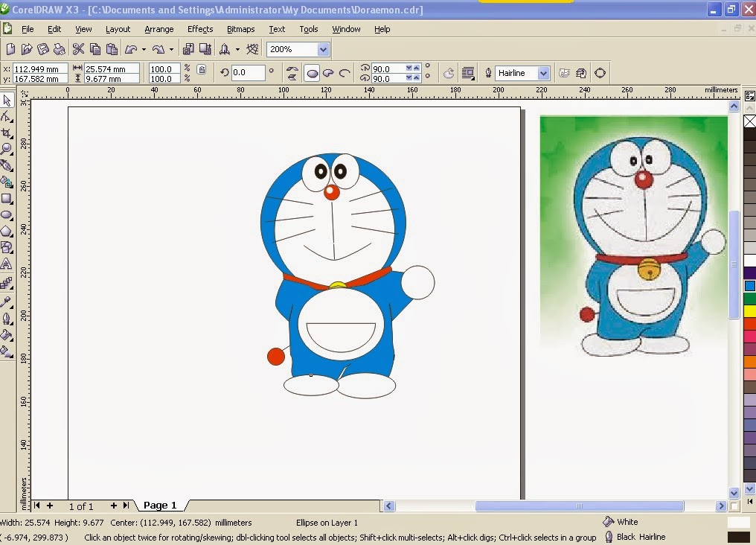The height and width of the screenshot is (545, 756).
Task: Open the Arrange menu
Action: pyautogui.click(x=158, y=29)
